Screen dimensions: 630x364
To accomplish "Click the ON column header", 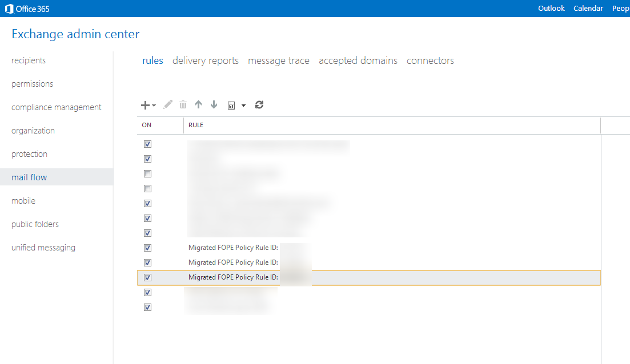I will (147, 125).
